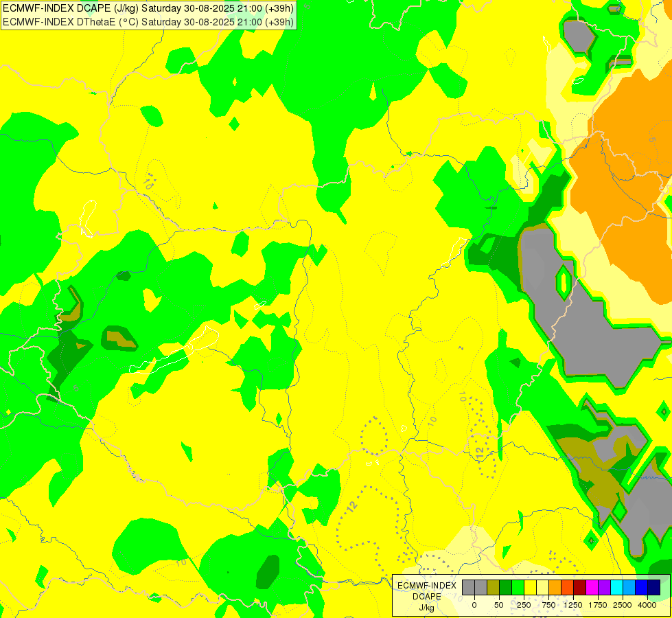Viewport: 672px width, 618px height.
Task: Pick the purple swatch in the legend
Action: (604, 587)
